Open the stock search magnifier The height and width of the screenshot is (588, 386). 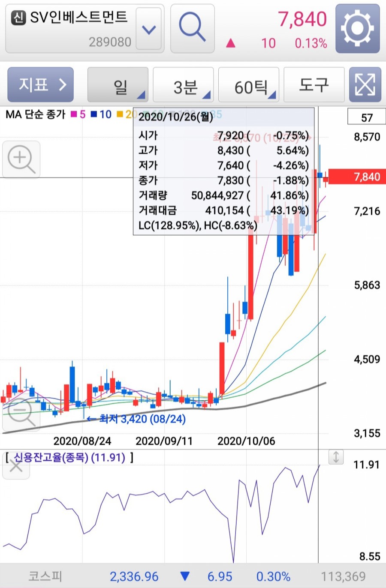pyautogui.click(x=192, y=27)
